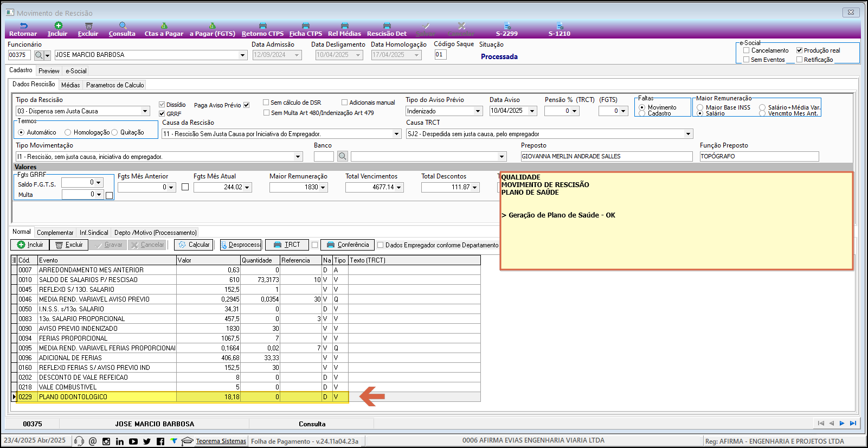Switch to the Inf.Sindical tab
The image size is (868, 448).
(x=94, y=233)
